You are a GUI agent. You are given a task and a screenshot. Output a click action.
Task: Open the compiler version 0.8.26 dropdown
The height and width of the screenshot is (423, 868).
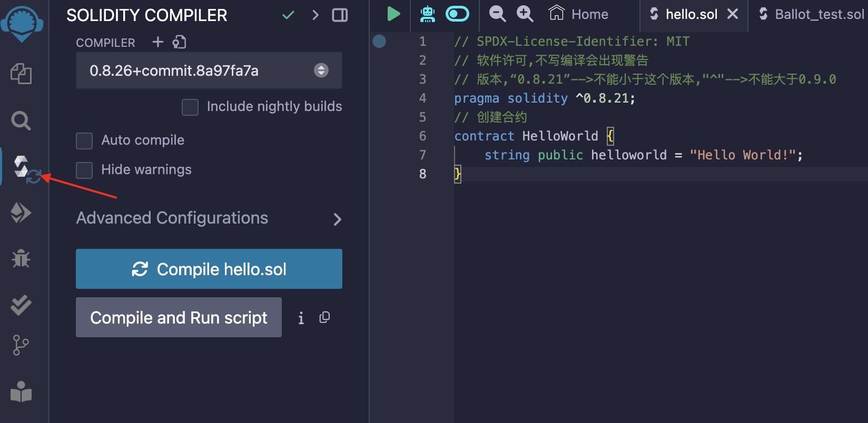pyautogui.click(x=209, y=70)
